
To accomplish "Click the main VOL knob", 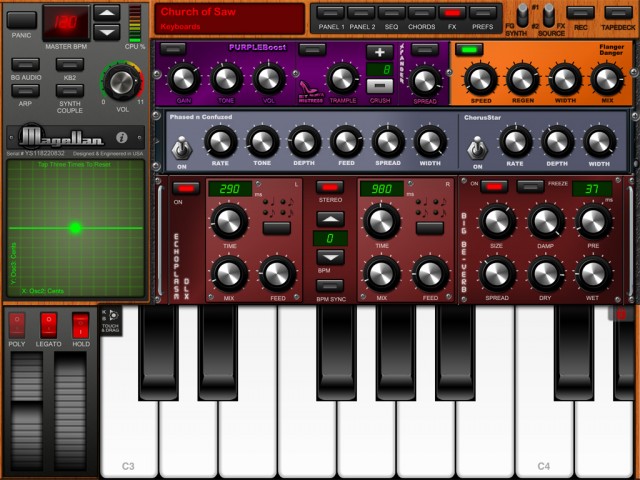I will [x=122, y=82].
